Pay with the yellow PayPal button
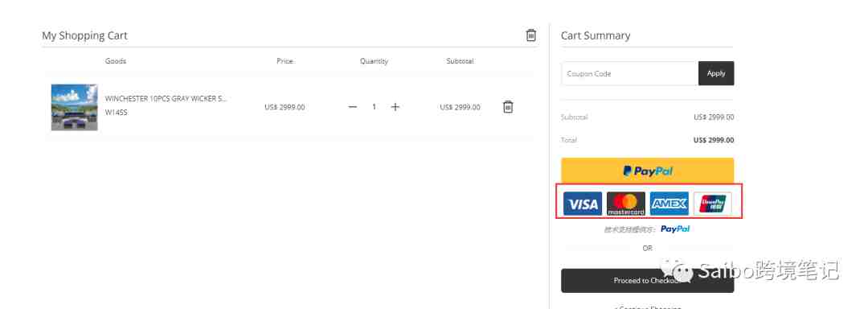 (x=647, y=171)
